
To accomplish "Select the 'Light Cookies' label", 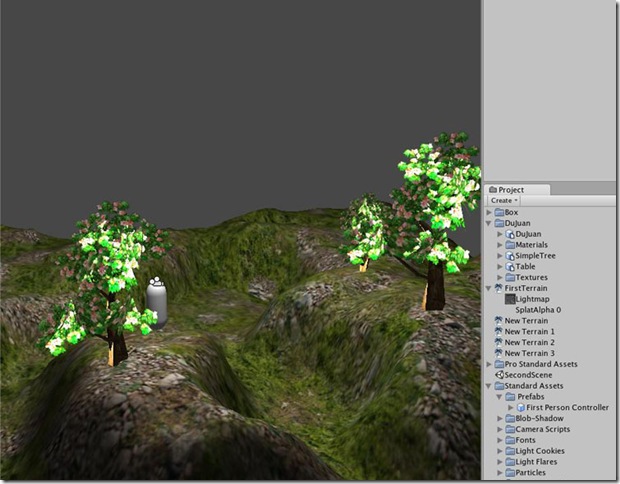I will 540,451.
